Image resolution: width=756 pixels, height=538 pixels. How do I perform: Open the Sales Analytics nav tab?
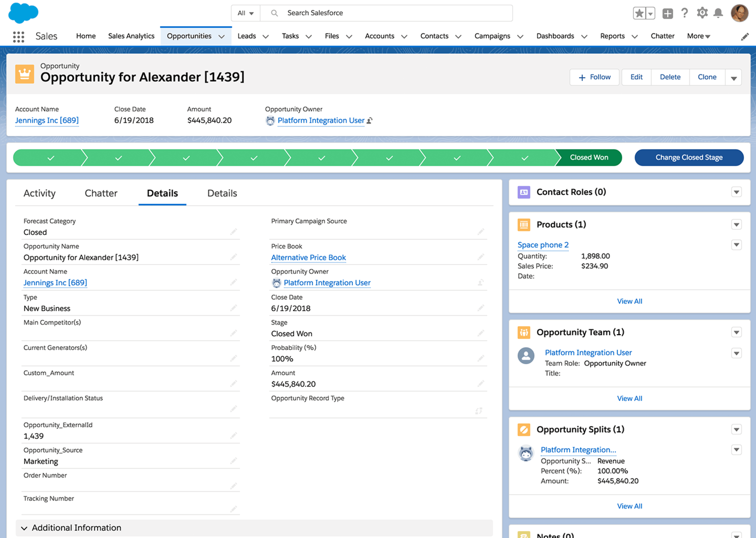pos(131,36)
